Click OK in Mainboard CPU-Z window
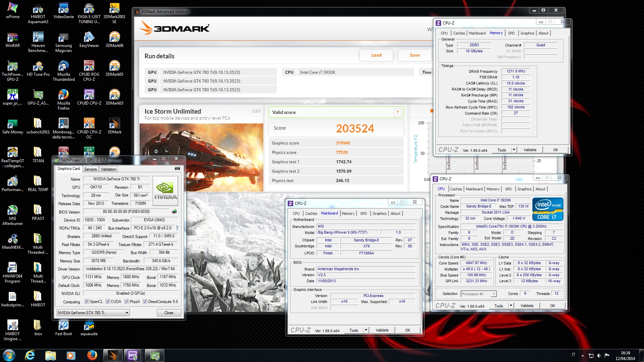Screen dimensions: 644x362 (408, 330)
